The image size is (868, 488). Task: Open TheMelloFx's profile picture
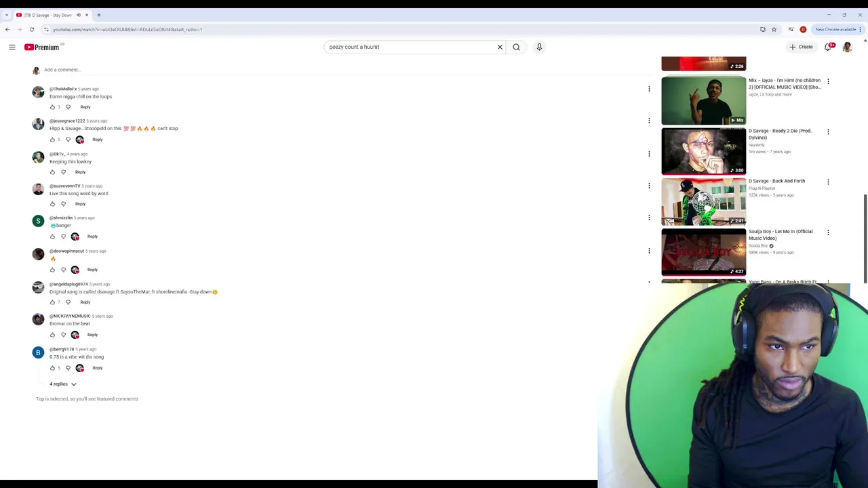38,92
